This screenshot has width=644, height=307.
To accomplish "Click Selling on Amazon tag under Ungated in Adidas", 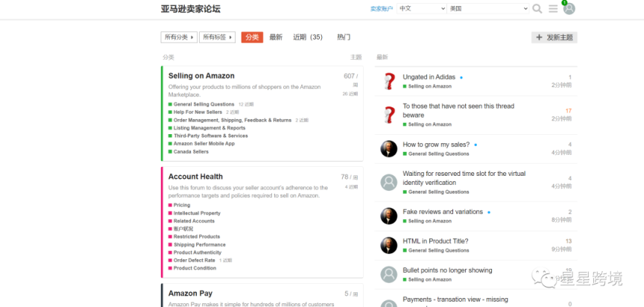I will click(x=429, y=86).
